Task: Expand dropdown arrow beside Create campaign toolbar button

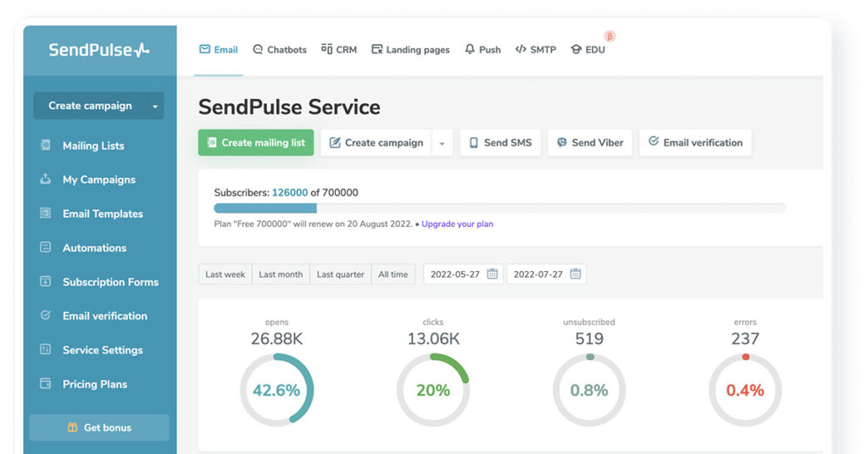Action: tap(442, 143)
